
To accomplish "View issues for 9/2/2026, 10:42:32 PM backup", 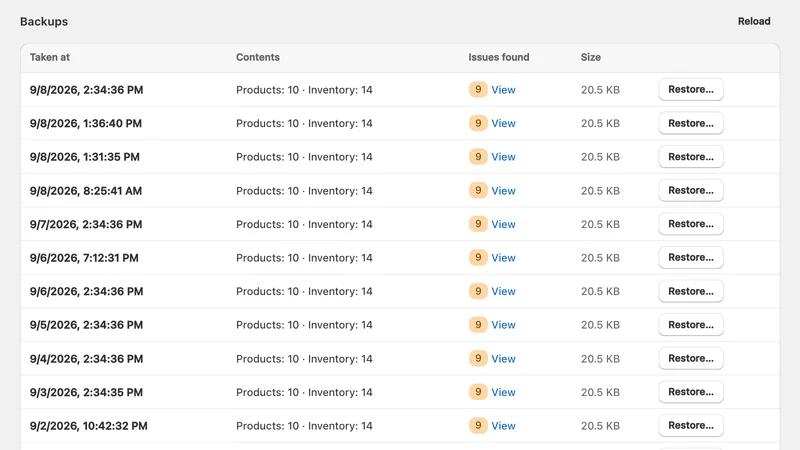I will click(503, 426).
